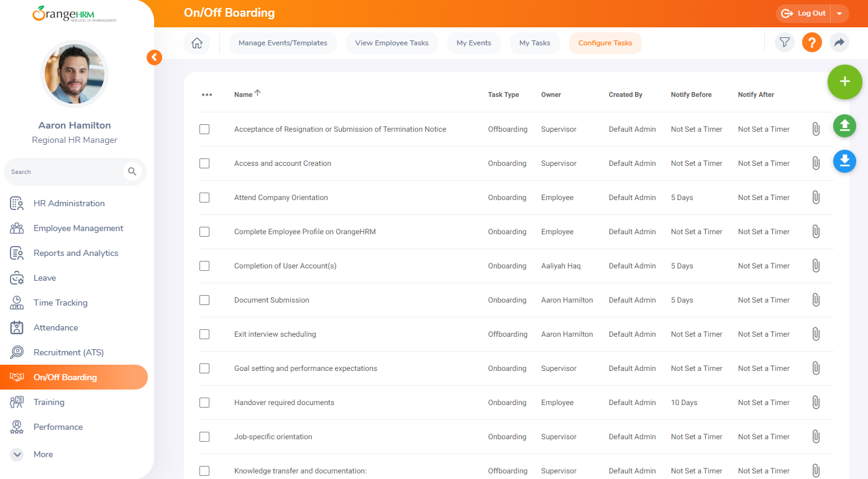Open attachment paperclip for Attend Company Orientation

click(816, 198)
